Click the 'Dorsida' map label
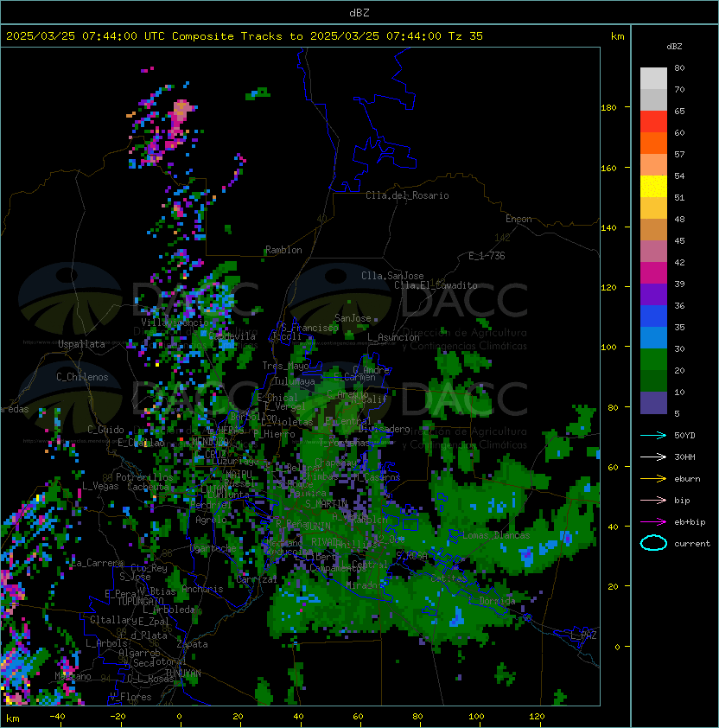 (497, 601)
